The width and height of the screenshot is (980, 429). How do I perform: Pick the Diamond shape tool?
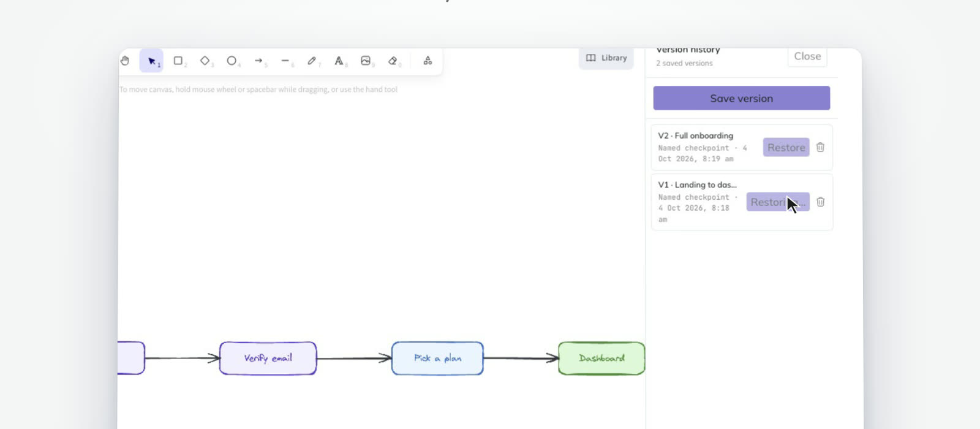205,61
